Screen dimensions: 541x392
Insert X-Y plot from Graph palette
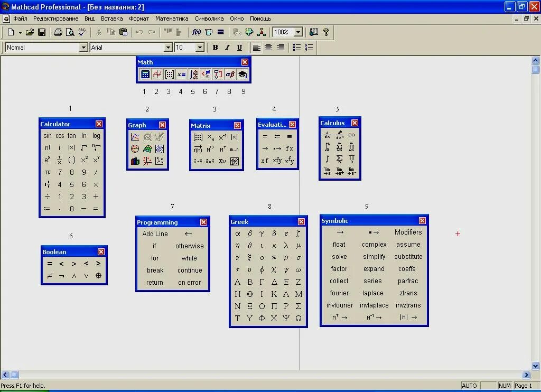135,137
